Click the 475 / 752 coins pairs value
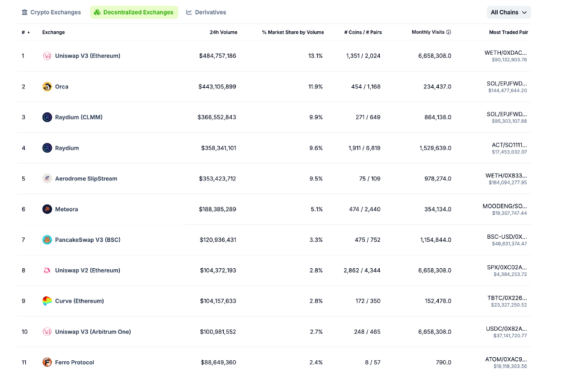The width and height of the screenshot is (588, 374). (368, 240)
